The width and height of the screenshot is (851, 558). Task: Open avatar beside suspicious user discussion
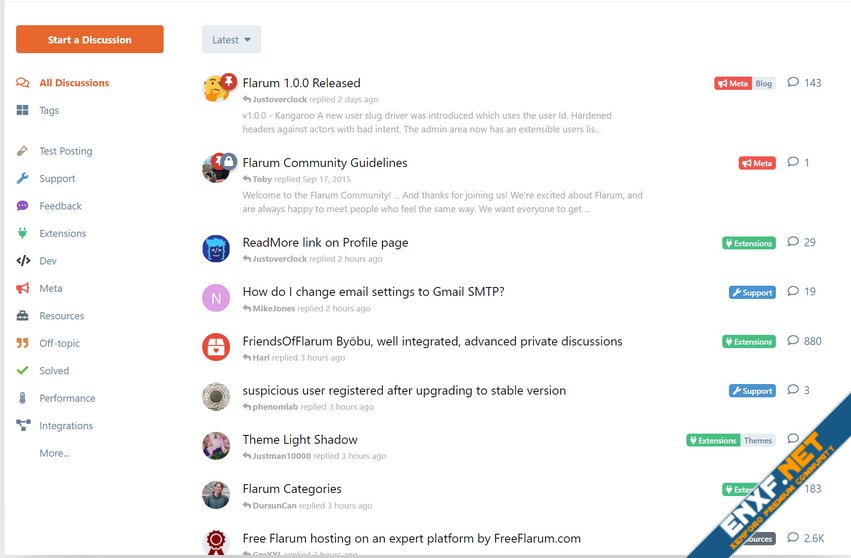click(x=216, y=397)
